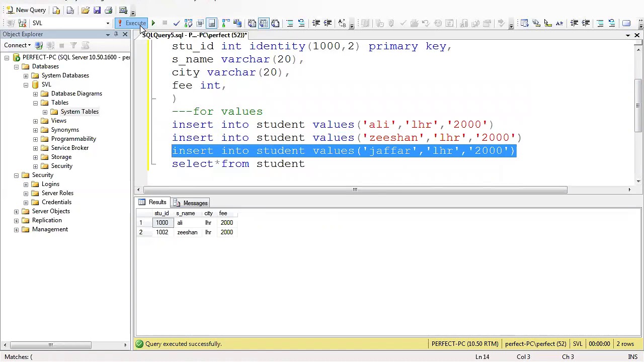
Task: Collapse the Tables folder
Action: click(35, 103)
